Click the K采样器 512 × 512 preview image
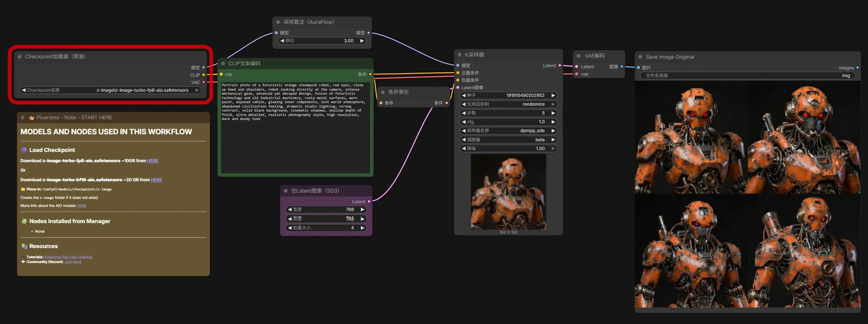Screen dimensions: 868x324 tap(509, 192)
